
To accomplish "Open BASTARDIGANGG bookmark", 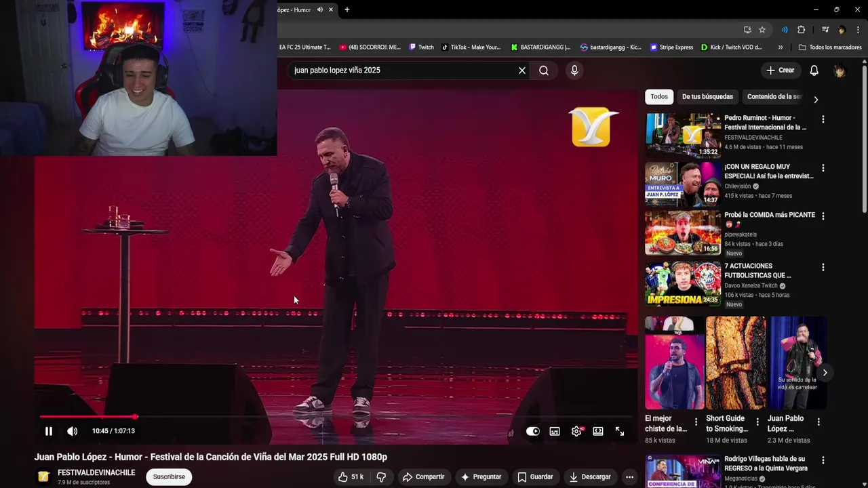I will click(x=541, y=47).
